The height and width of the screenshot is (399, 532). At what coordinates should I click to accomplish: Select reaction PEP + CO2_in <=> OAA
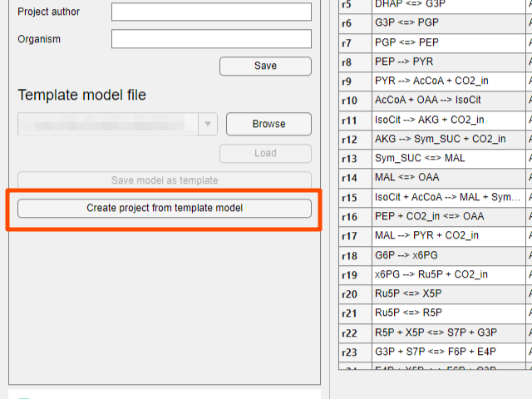point(447,216)
